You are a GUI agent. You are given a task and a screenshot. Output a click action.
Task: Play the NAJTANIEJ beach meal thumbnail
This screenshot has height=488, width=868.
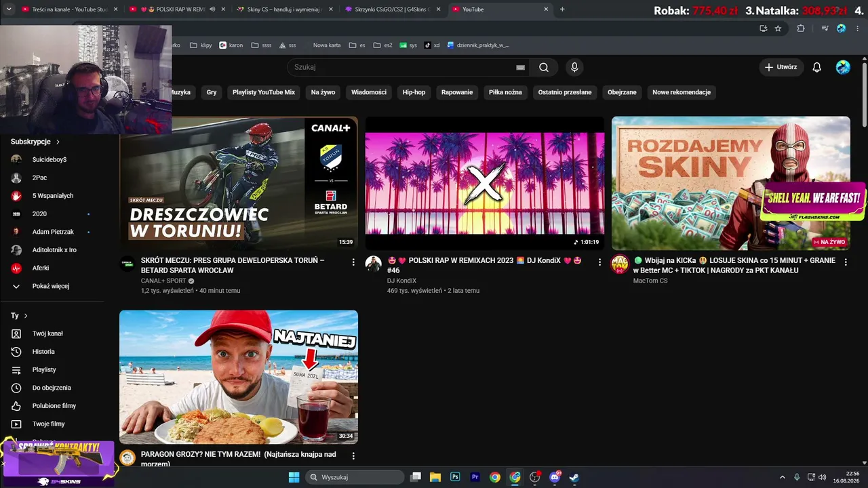239,377
